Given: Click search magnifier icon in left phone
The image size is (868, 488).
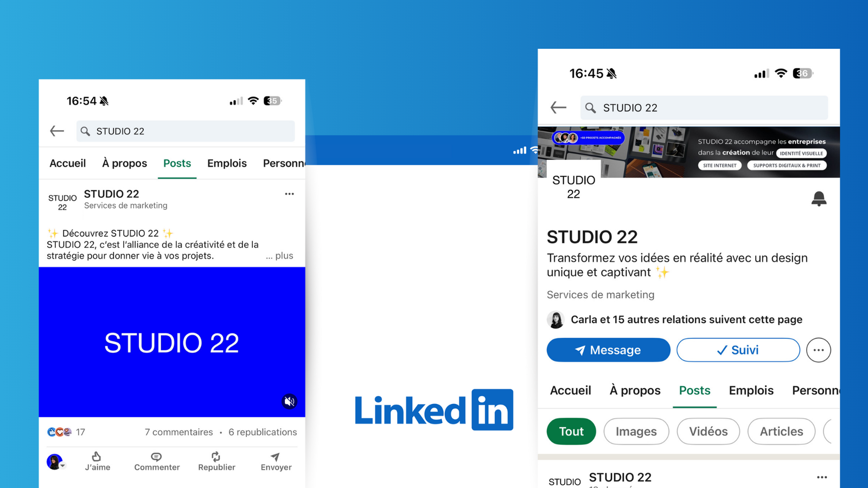Looking at the screenshot, I should point(85,131).
